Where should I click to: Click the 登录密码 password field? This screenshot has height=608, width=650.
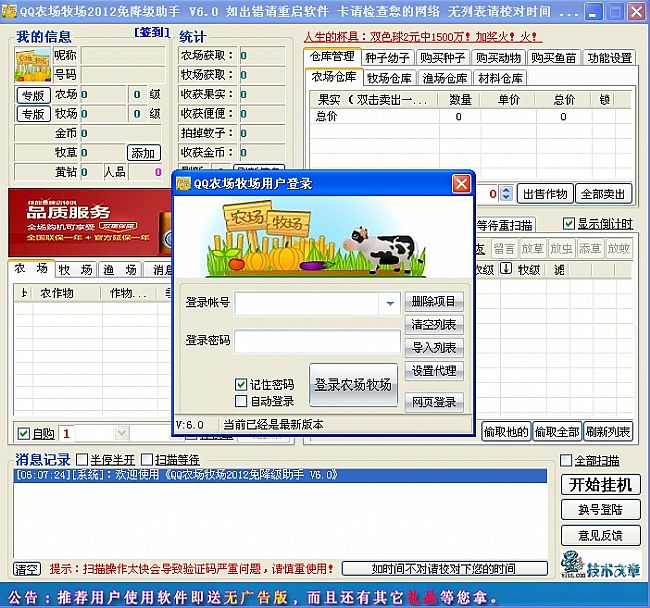(317, 342)
